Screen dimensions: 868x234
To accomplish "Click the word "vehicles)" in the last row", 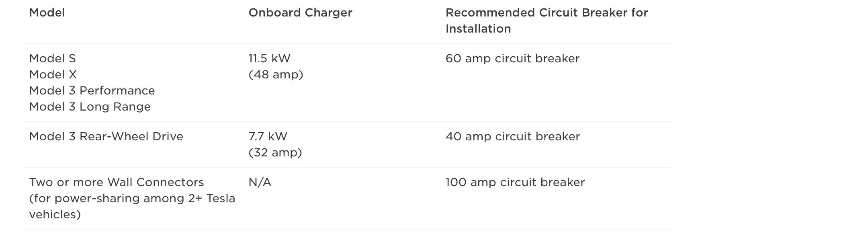I will [x=55, y=215].
